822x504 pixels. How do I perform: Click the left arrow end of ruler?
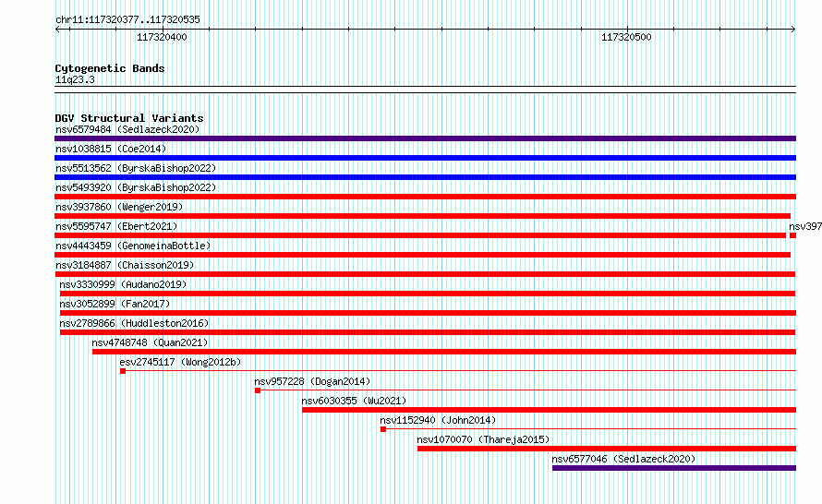[57, 30]
